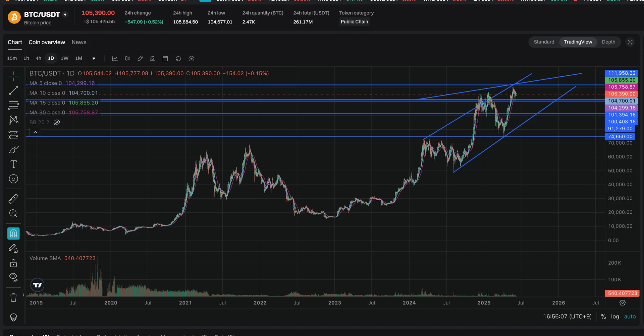Screen dimensions: 644x336
Task: Toggle magnet mode on the sidebar
Action: [13, 233]
